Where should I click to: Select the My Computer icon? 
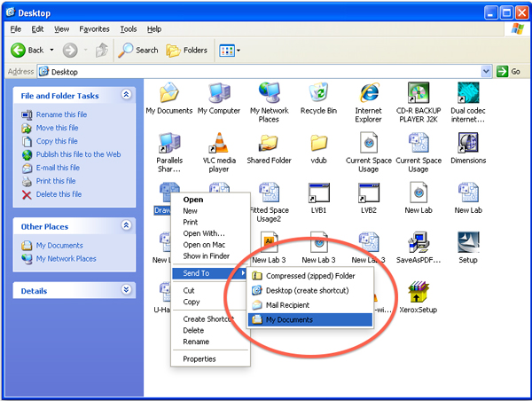(218, 93)
